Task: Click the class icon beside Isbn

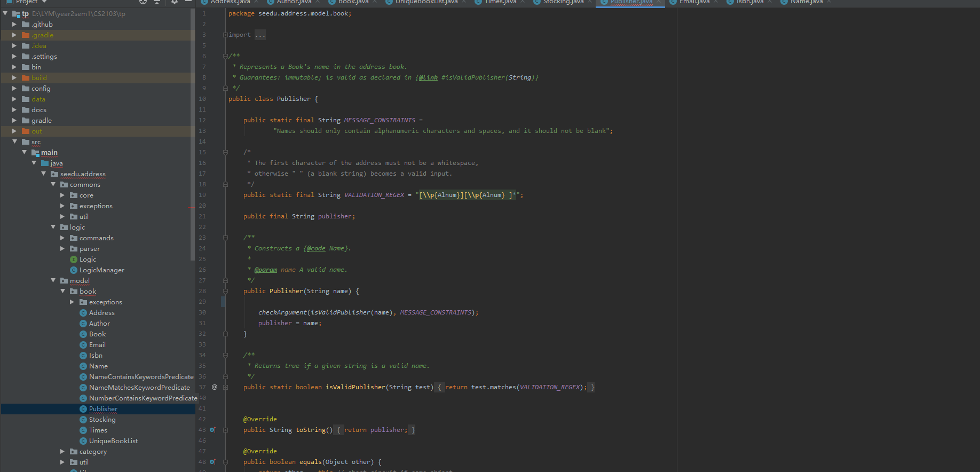Action: [83, 356]
